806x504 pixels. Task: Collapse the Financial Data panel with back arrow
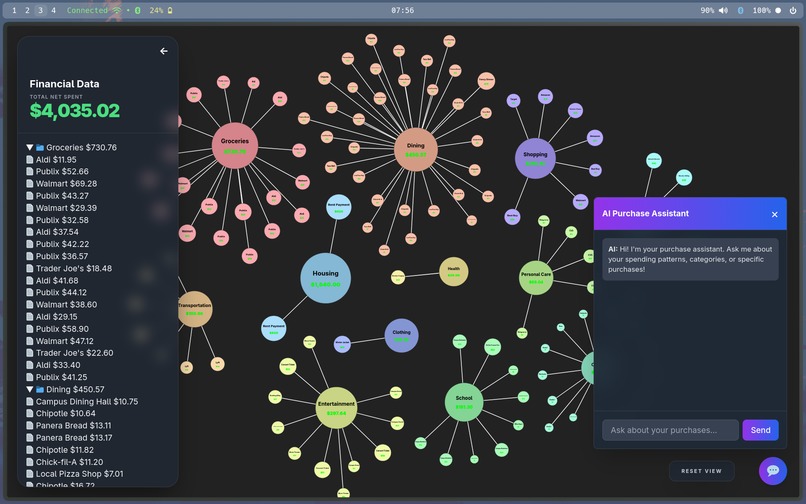[163, 51]
